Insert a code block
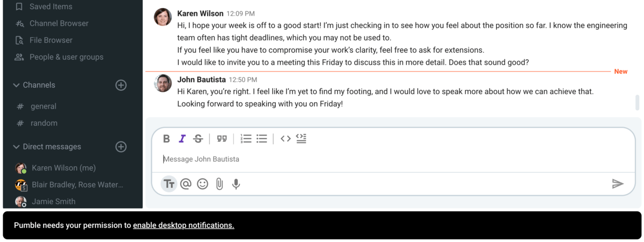This screenshot has width=644, height=242. point(301,139)
